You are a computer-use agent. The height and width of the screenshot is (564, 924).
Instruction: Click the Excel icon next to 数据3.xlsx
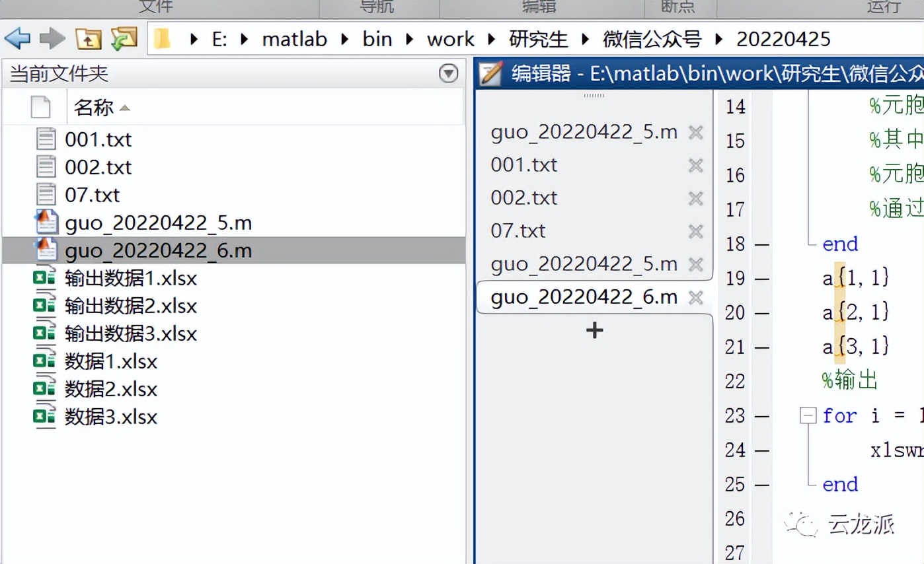[44, 417]
